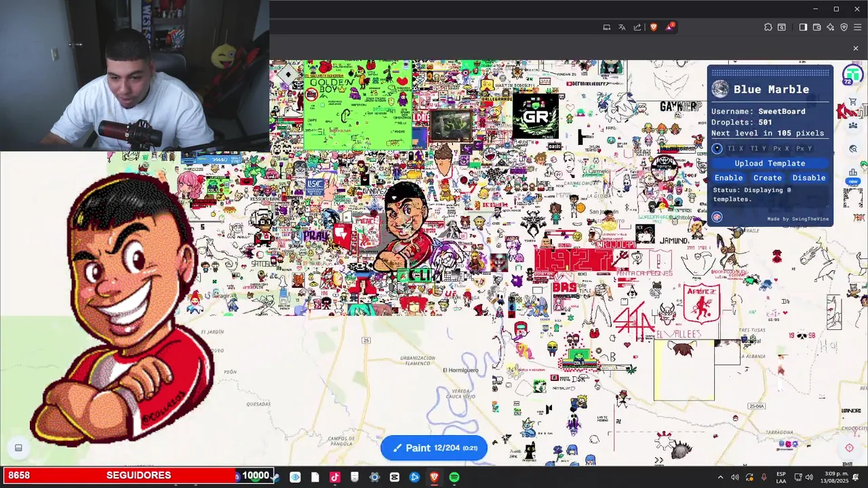Click the Create template button

(768, 178)
